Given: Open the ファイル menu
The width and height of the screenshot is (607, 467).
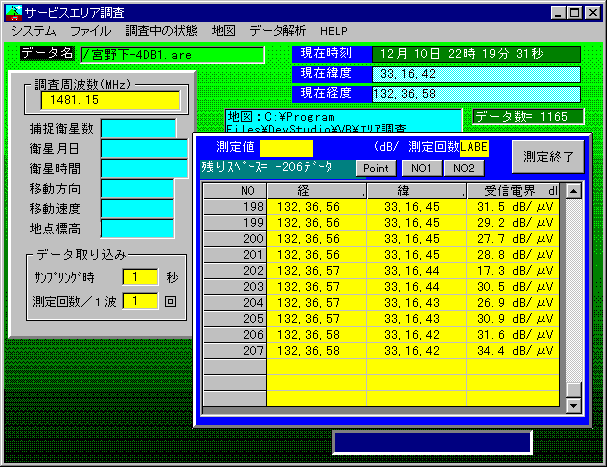Looking at the screenshot, I should point(91,31).
